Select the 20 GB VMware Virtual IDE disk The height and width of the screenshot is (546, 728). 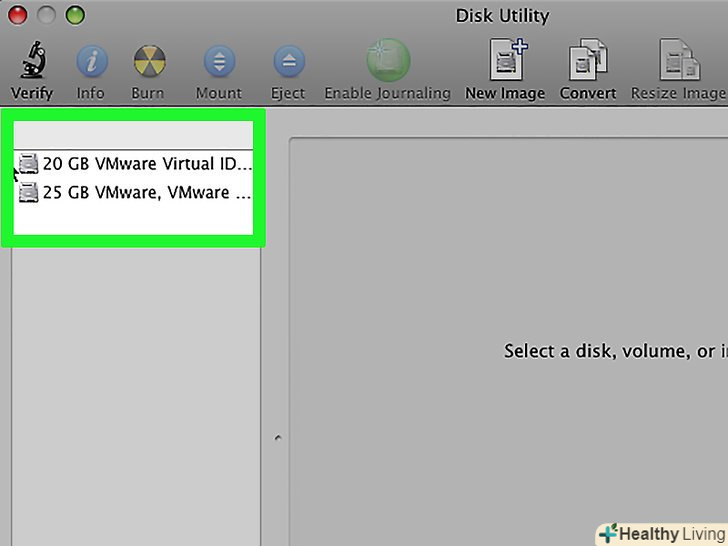click(x=133, y=164)
